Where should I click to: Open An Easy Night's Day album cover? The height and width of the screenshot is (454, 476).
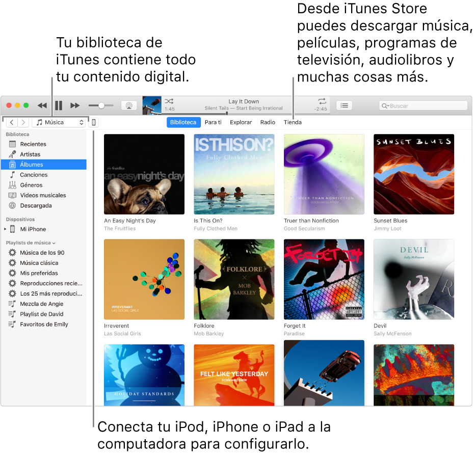click(x=144, y=174)
